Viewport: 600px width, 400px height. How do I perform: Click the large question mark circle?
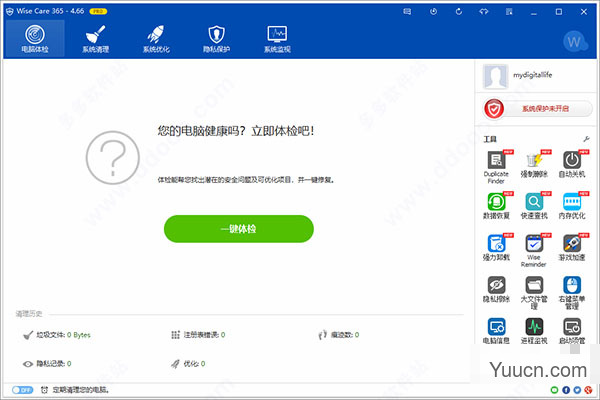(x=112, y=157)
